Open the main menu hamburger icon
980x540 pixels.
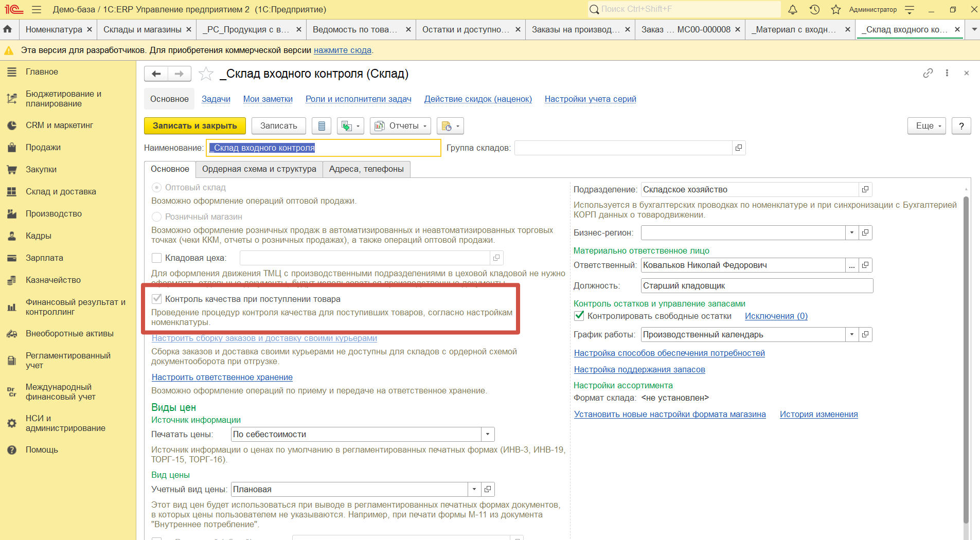pyautogui.click(x=36, y=9)
